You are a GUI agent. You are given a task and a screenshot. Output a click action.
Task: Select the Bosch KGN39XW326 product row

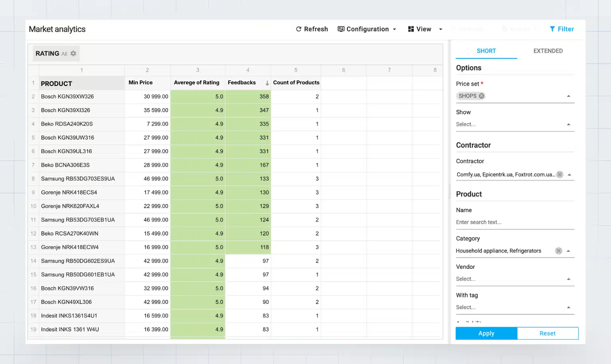(x=67, y=97)
